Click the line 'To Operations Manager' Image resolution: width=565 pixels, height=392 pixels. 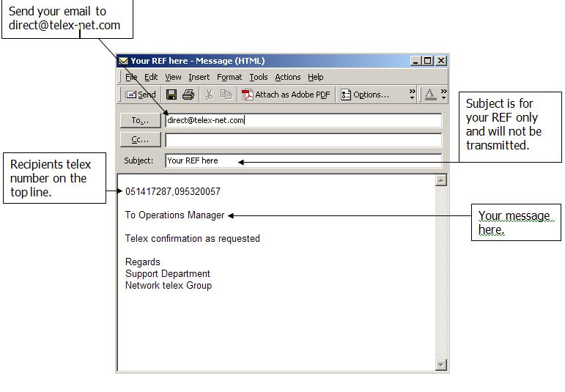(174, 215)
